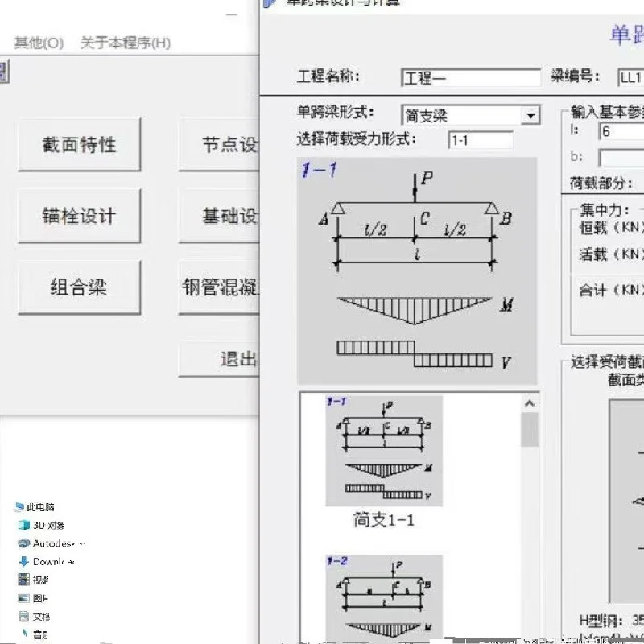
Task: Click the 钢管混凝土 button
Action: tap(219, 287)
